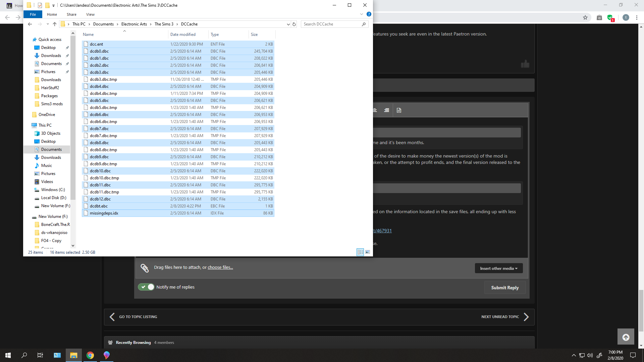Click the Properties icon in Explorer's title bar
The height and width of the screenshot is (362, 644).
pyautogui.click(x=40, y=5)
